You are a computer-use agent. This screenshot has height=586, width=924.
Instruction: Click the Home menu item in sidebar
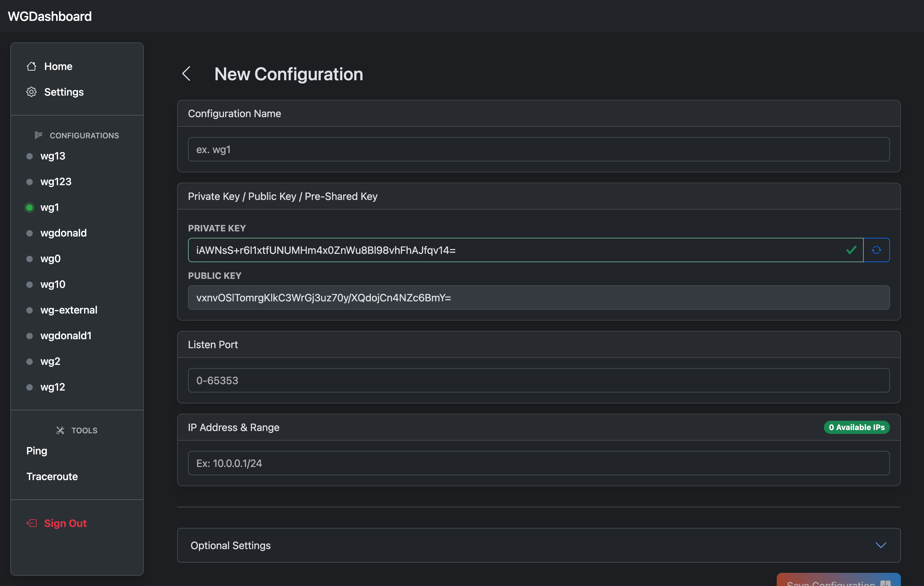[x=58, y=65]
